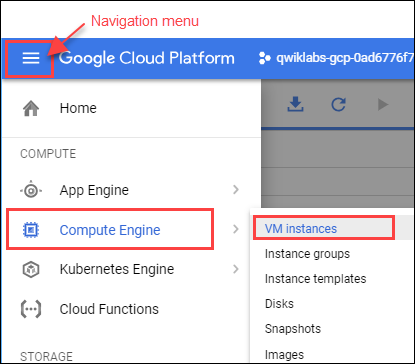Select Compute Engine menu item
Viewport: 415px width, 364px height.
[x=110, y=229]
